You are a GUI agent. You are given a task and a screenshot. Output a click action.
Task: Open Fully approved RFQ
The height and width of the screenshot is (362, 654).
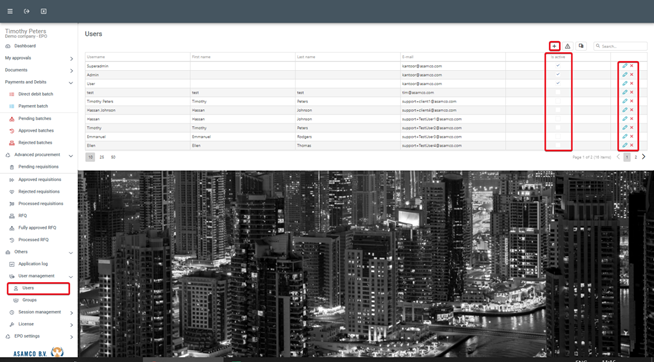(37, 228)
